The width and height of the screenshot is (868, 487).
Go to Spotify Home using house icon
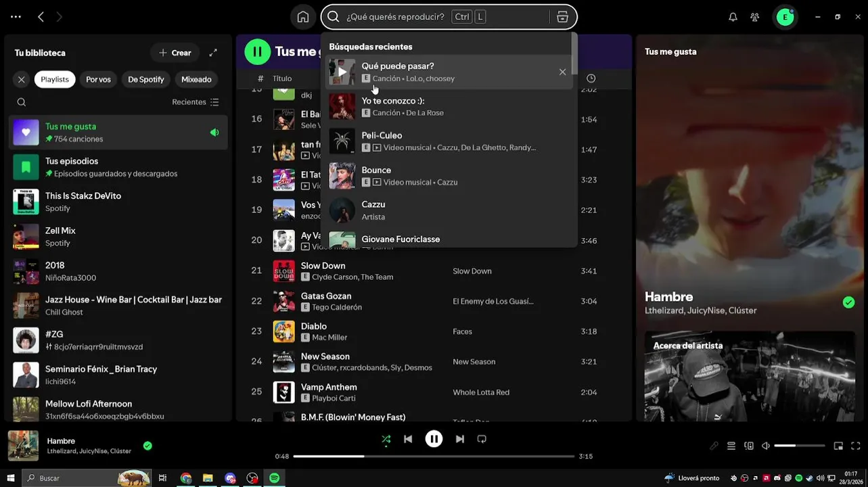click(x=303, y=17)
